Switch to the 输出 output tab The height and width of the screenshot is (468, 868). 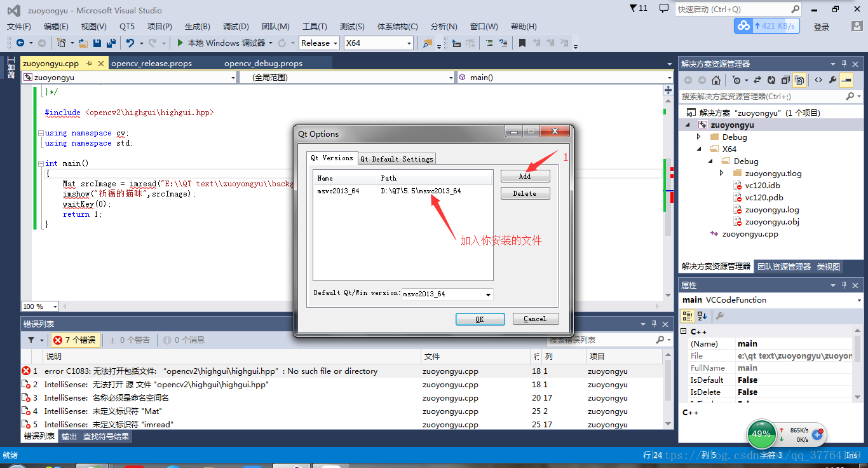[69, 436]
